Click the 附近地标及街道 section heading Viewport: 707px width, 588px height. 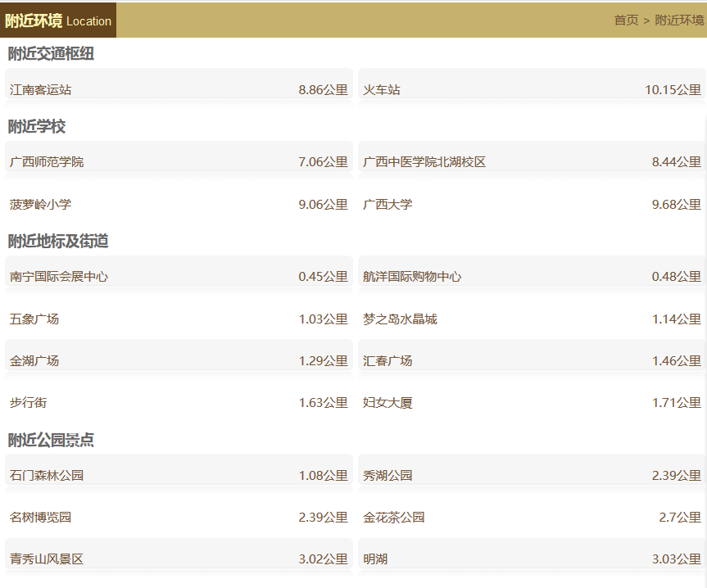pyautogui.click(x=58, y=242)
